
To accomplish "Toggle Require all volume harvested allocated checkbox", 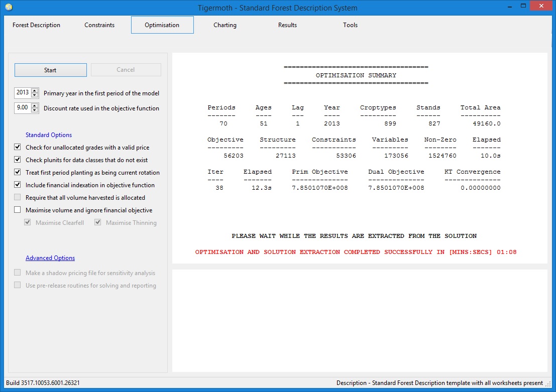I will [x=18, y=197].
